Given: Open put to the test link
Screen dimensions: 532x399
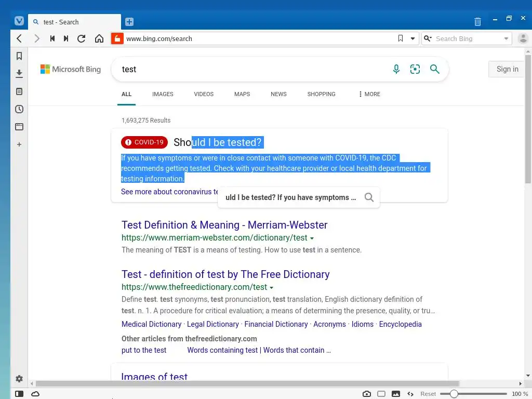Looking at the screenshot, I should tap(144, 350).
